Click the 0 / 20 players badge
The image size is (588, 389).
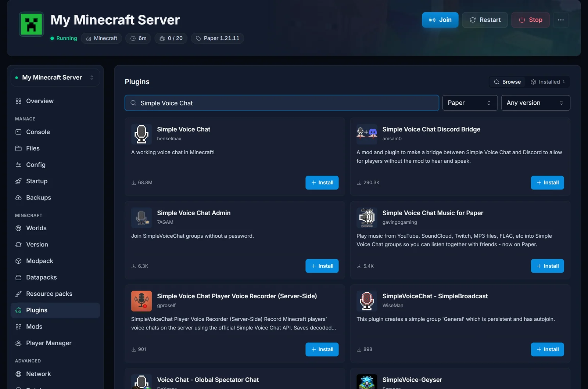(x=171, y=38)
